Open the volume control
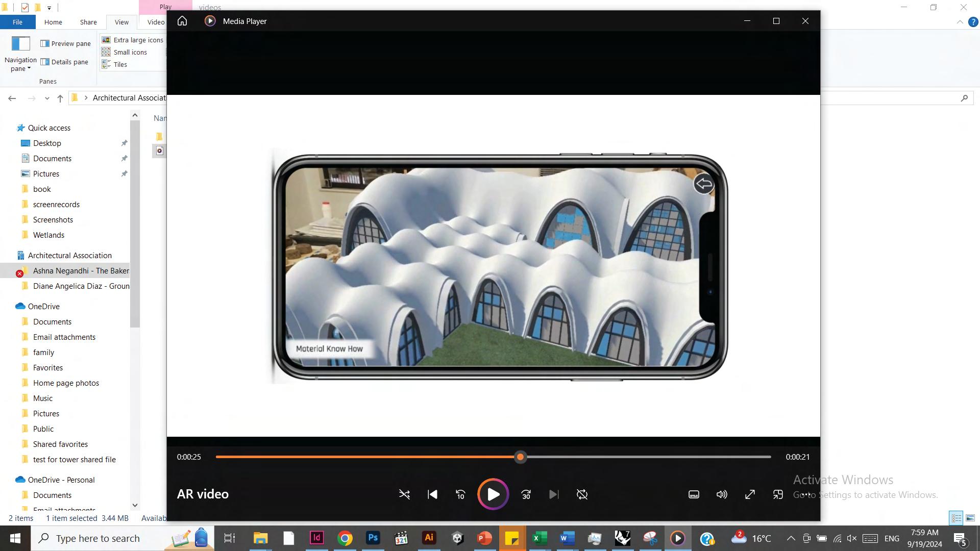Image resolution: width=980 pixels, height=551 pixels. 722,494
